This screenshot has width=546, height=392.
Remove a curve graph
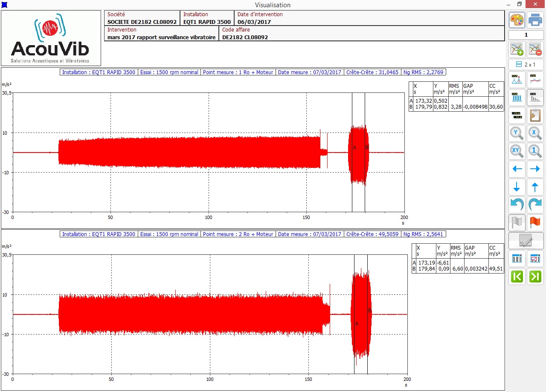(x=535, y=49)
